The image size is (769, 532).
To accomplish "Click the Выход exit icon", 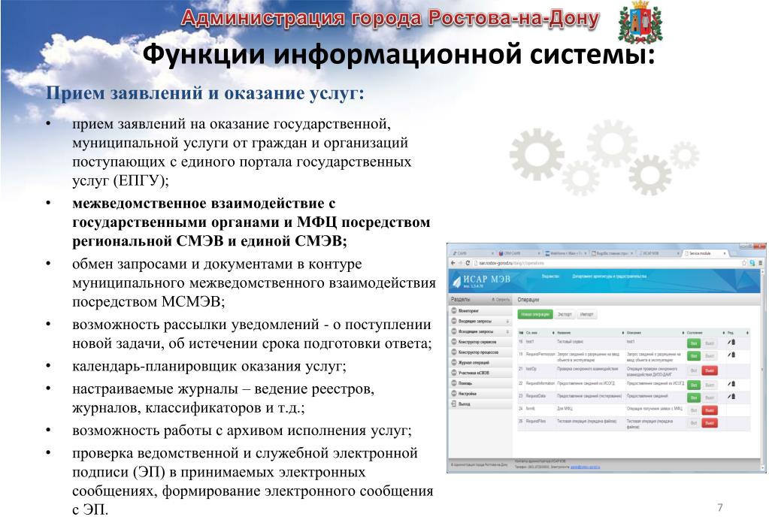I will point(454,404).
